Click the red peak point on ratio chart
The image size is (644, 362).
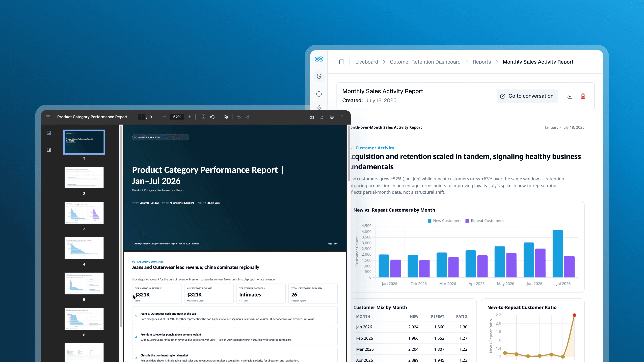[574, 315]
